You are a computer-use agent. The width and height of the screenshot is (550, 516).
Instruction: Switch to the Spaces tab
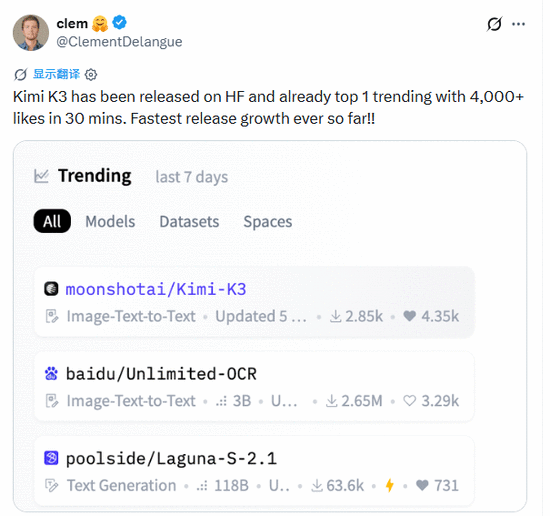[268, 222]
